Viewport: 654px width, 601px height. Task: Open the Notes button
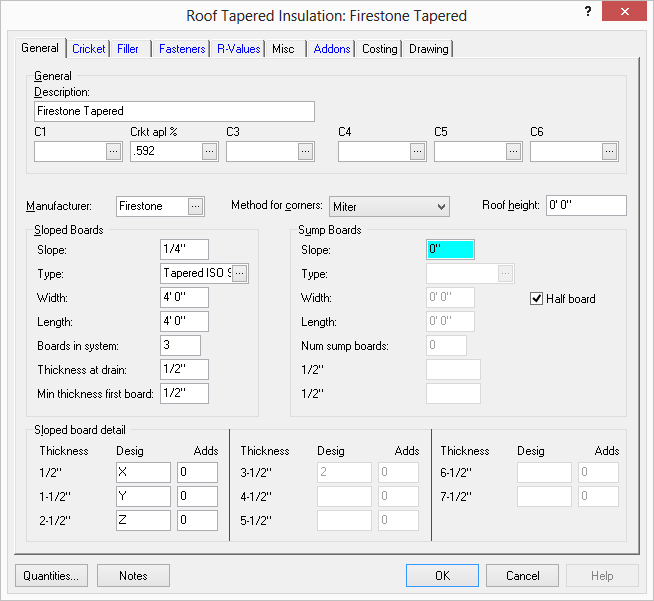[x=133, y=575]
